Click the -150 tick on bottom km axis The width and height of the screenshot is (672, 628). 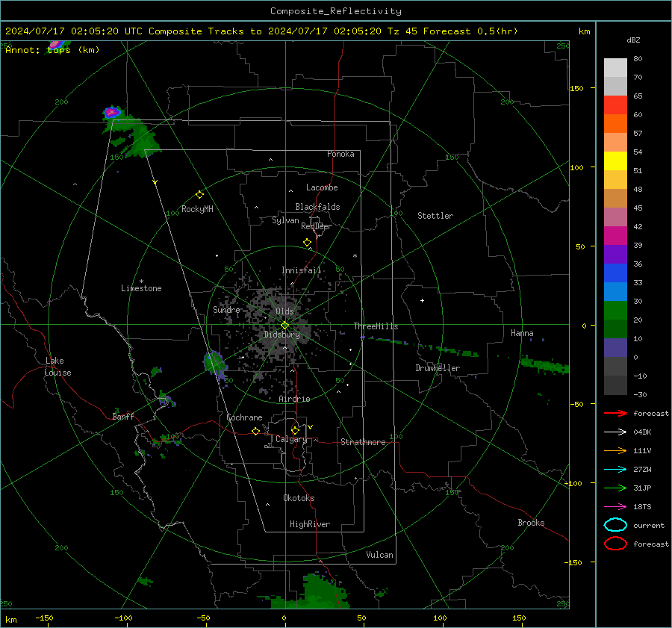(44, 618)
